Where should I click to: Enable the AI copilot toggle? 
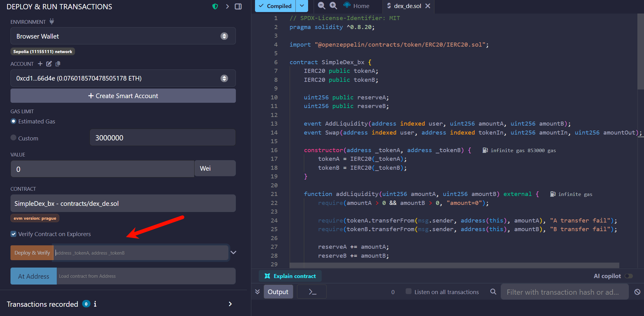click(x=629, y=276)
